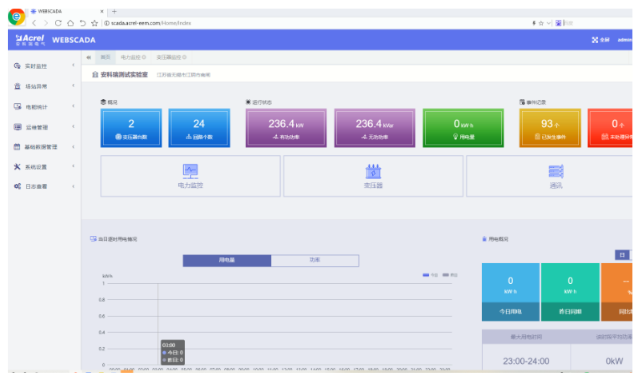Expand the 实时监控 sidebar menu
The image size is (644, 379).
point(44,66)
